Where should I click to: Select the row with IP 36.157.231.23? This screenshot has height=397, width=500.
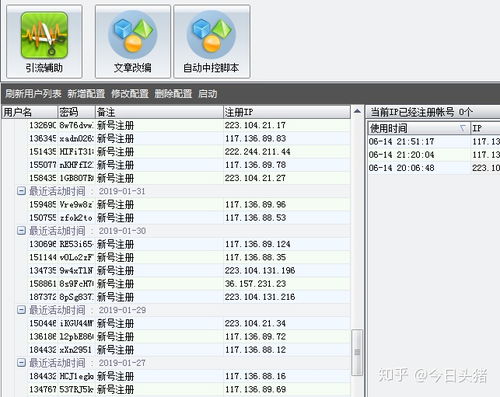(x=189, y=284)
